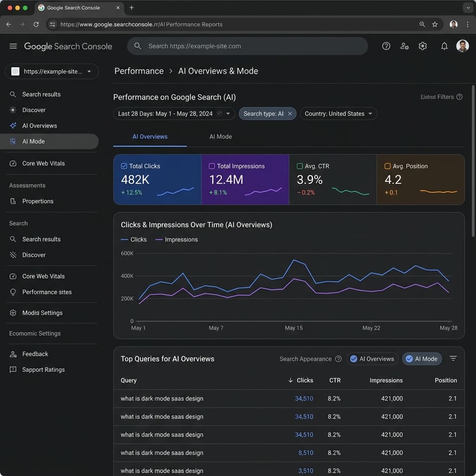Screen dimensions: 476x476
Task: Open the hamburger main menu
Action: pos(13,46)
